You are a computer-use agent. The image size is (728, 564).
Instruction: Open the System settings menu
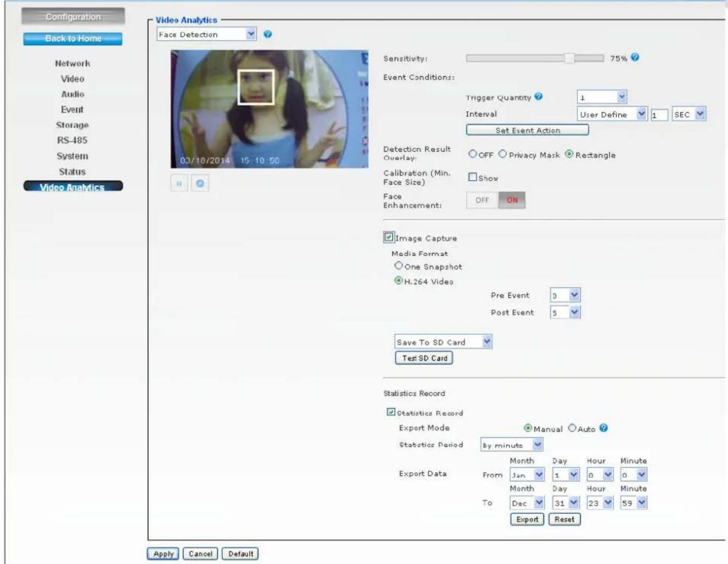(73, 156)
